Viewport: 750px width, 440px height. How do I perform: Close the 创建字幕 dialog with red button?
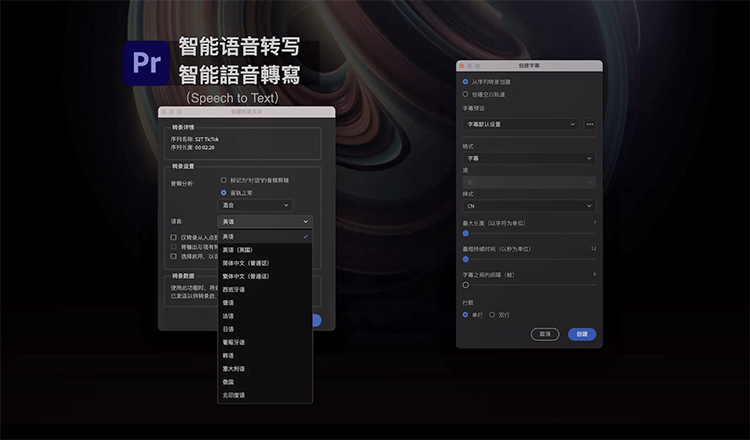point(462,66)
